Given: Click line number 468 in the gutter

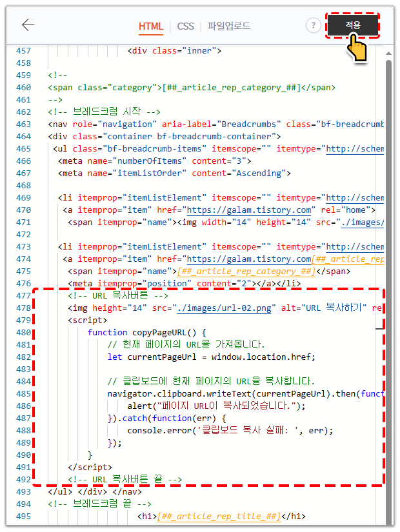Looking at the screenshot, I should [23, 186].
